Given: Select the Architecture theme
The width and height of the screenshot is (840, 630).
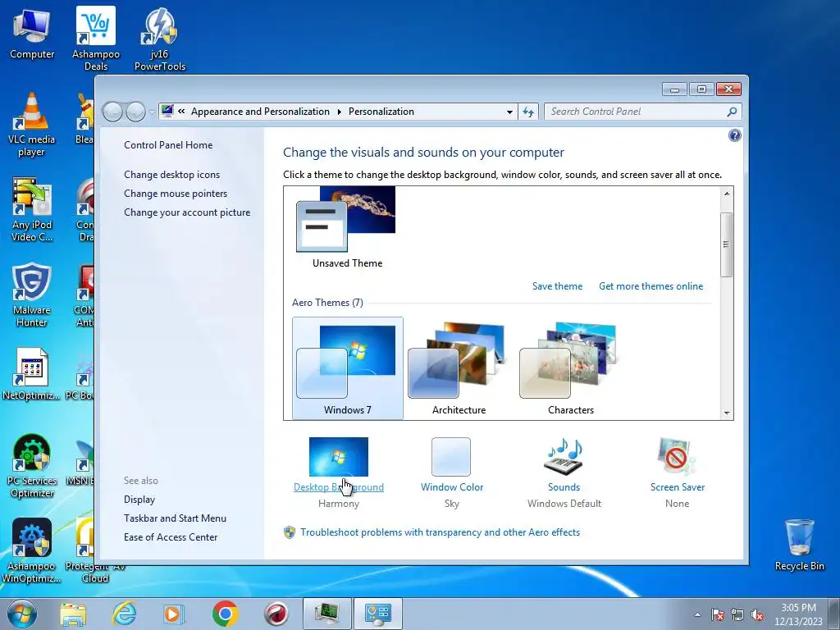Looking at the screenshot, I should pos(459,368).
